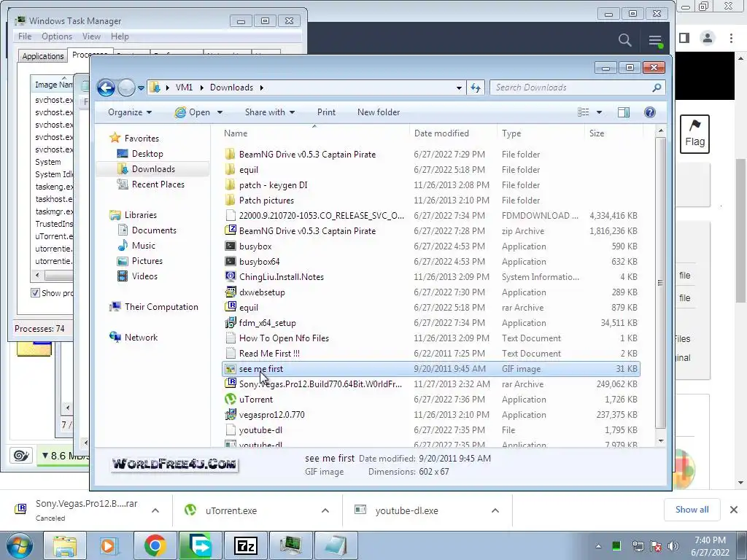Toggle Show processes checkbox in Task Manager
This screenshot has width=747, height=560.
(x=35, y=293)
